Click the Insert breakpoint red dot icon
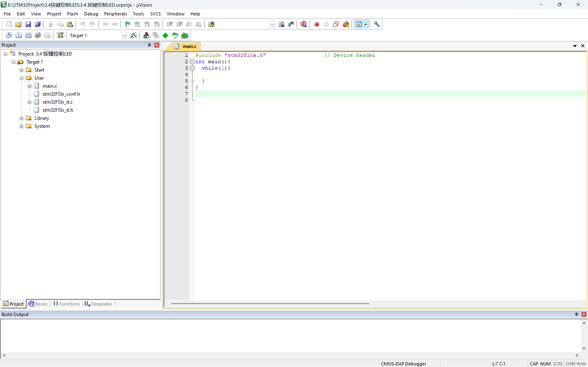The height and width of the screenshot is (367, 588). pos(316,24)
